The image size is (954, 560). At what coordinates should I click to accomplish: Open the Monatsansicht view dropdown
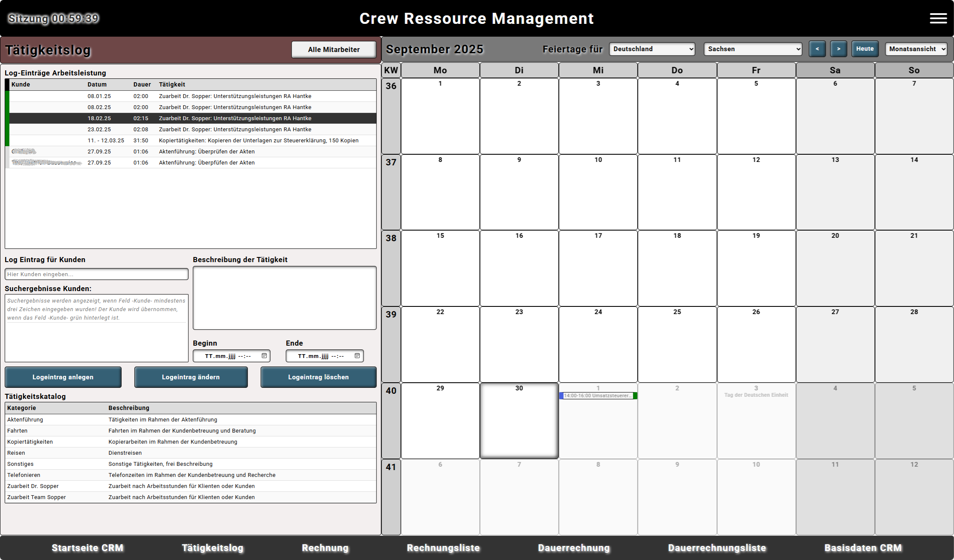(x=916, y=49)
